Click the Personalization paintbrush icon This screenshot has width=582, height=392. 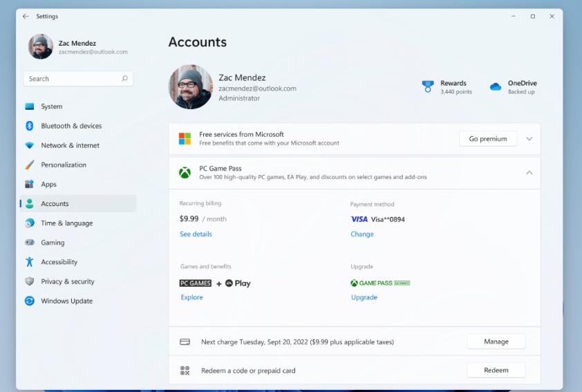[29, 165]
